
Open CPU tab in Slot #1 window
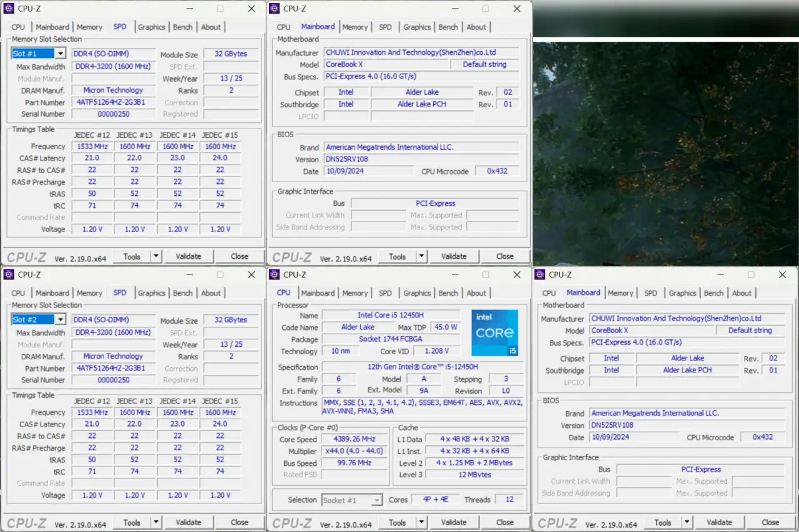[18, 27]
